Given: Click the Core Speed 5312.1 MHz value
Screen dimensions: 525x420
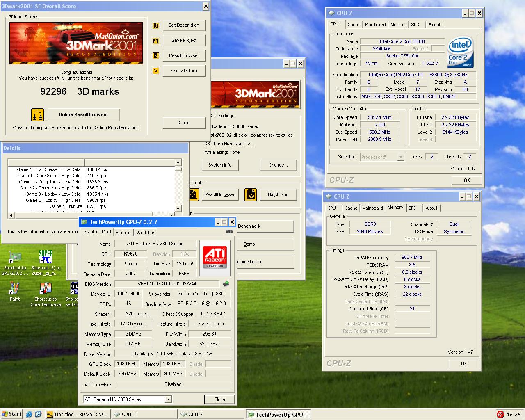Looking at the screenshot, I should click(380, 117).
